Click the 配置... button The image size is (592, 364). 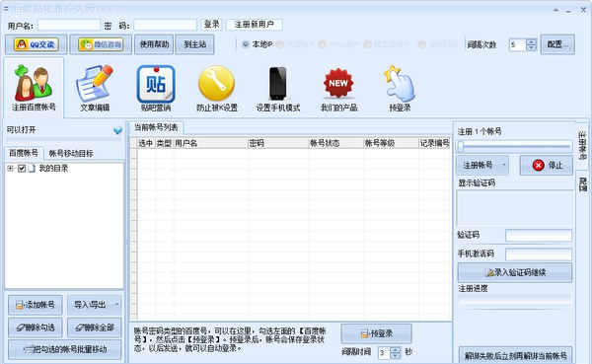point(557,44)
